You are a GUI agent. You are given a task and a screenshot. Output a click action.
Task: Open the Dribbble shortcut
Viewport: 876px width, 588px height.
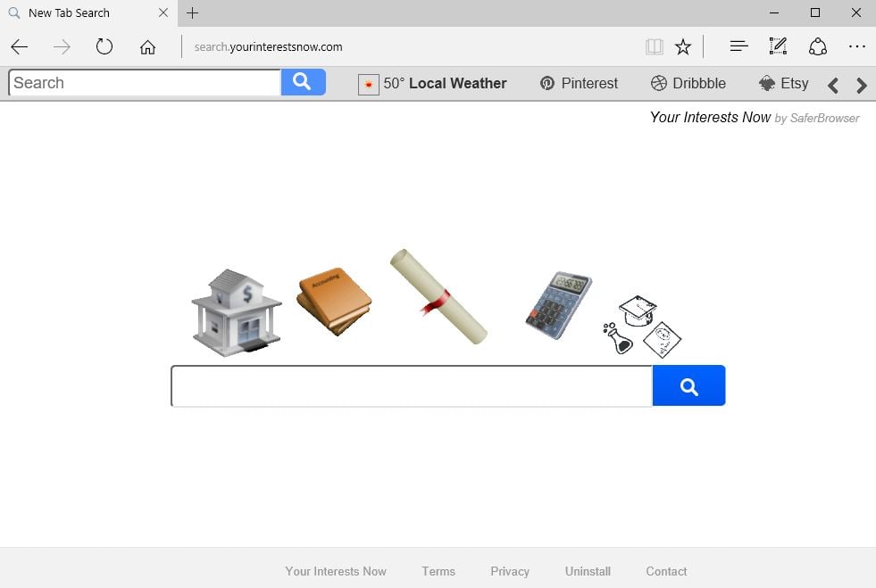pyautogui.click(x=688, y=84)
